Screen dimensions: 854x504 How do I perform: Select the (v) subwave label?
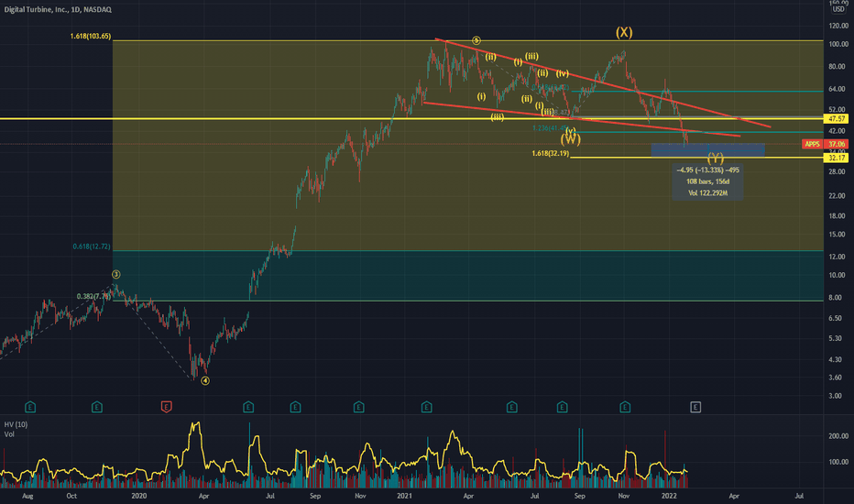tap(570, 131)
